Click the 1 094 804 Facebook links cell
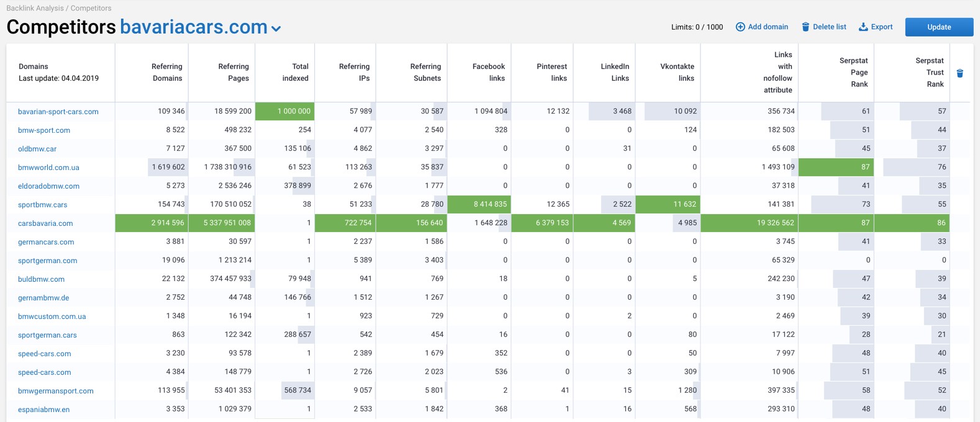The image size is (980, 422). [479, 111]
